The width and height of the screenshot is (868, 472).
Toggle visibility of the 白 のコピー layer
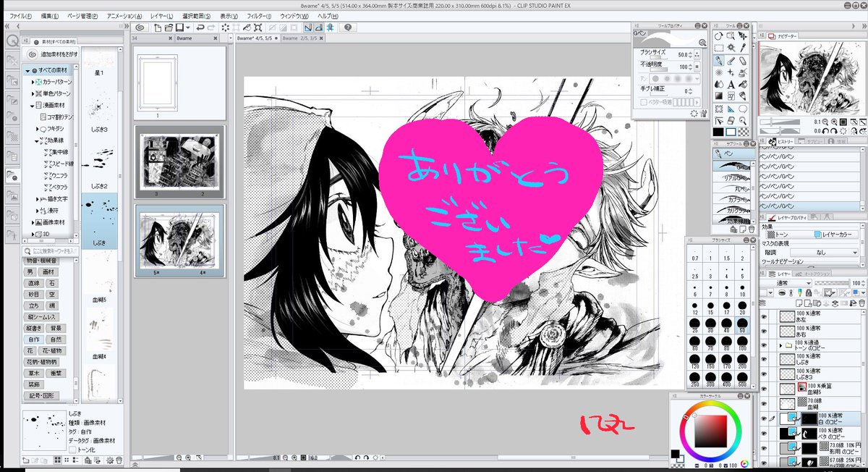point(763,418)
